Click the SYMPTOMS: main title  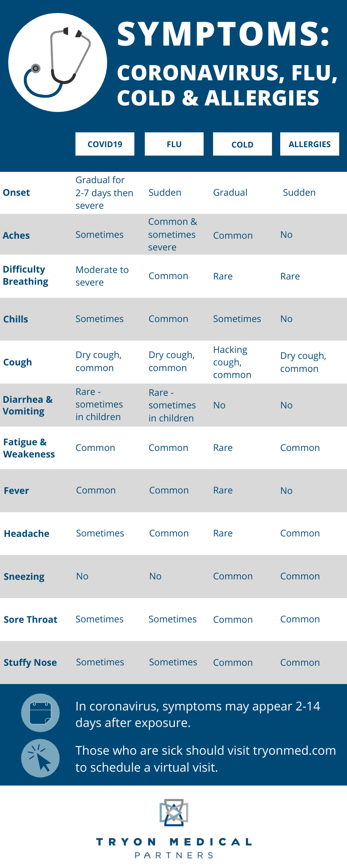coord(224,34)
